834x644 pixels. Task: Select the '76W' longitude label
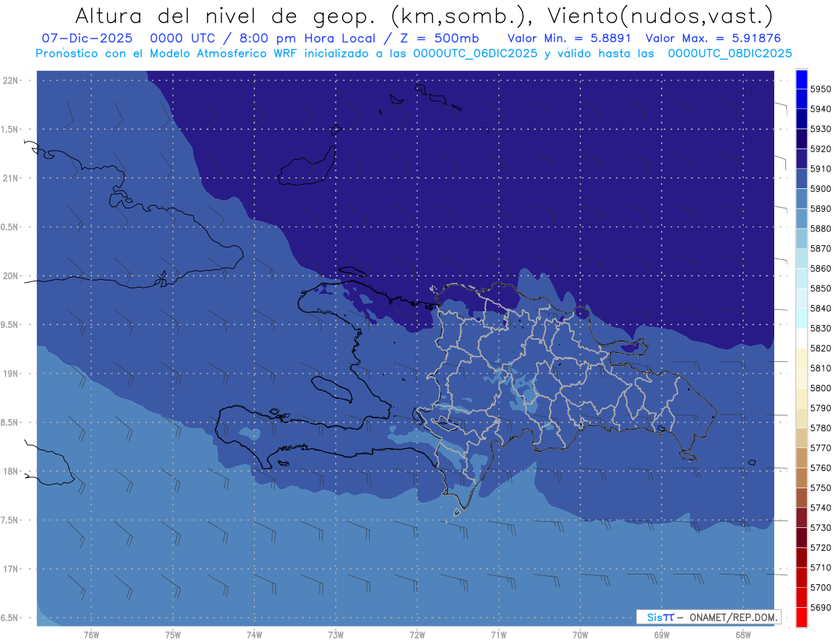91,635
